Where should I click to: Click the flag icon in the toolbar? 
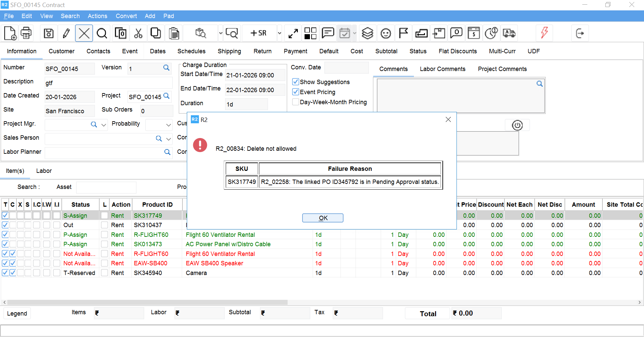click(404, 33)
